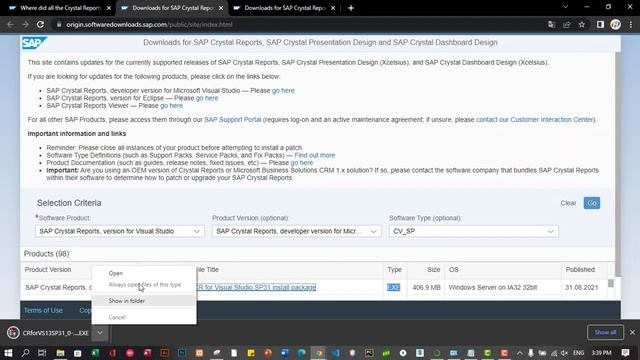
Task: Switch to 'Where did all the Crystal Reports' tab
Action: point(60,8)
